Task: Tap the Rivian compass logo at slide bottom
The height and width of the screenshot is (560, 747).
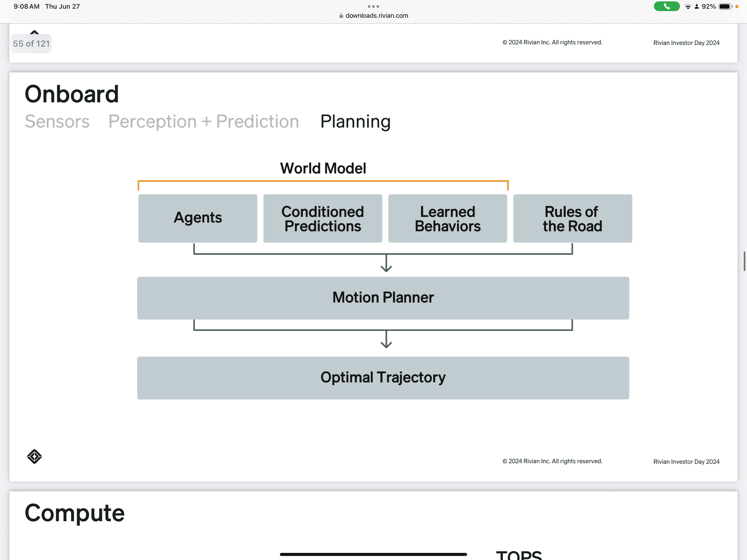Action: pyautogui.click(x=34, y=457)
